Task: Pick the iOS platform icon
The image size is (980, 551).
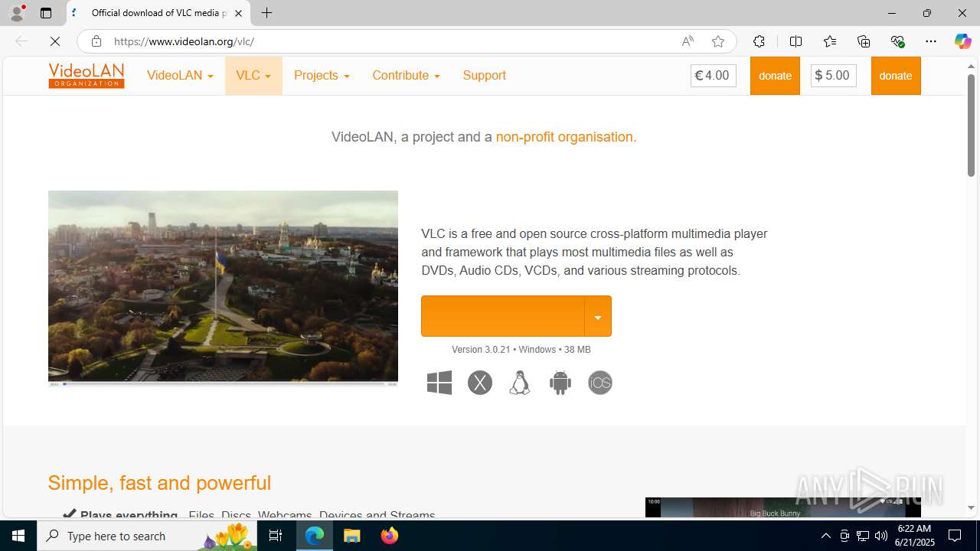Action: [x=600, y=383]
